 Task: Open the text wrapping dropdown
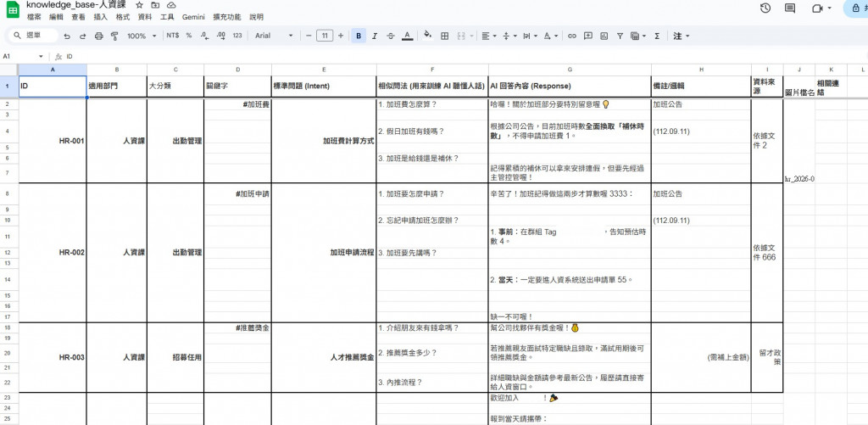click(529, 36)
